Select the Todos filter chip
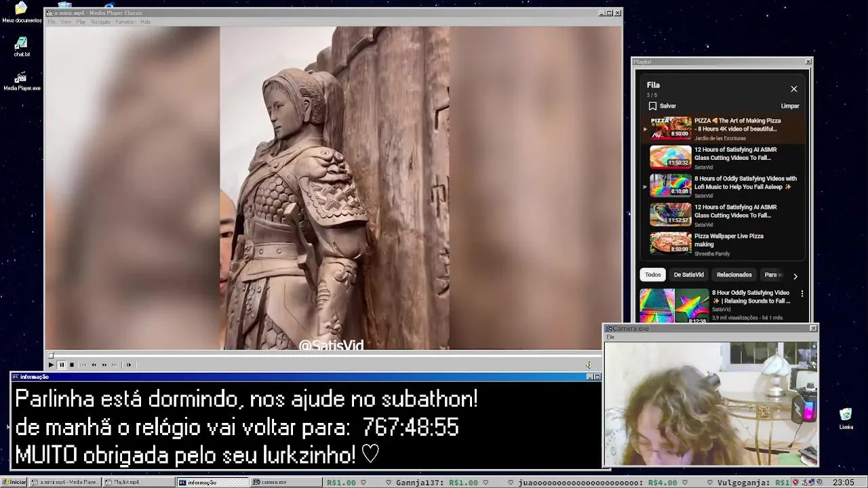Viewport: 868px width, 488px height. pyautogui.click(x=652, y=274)
